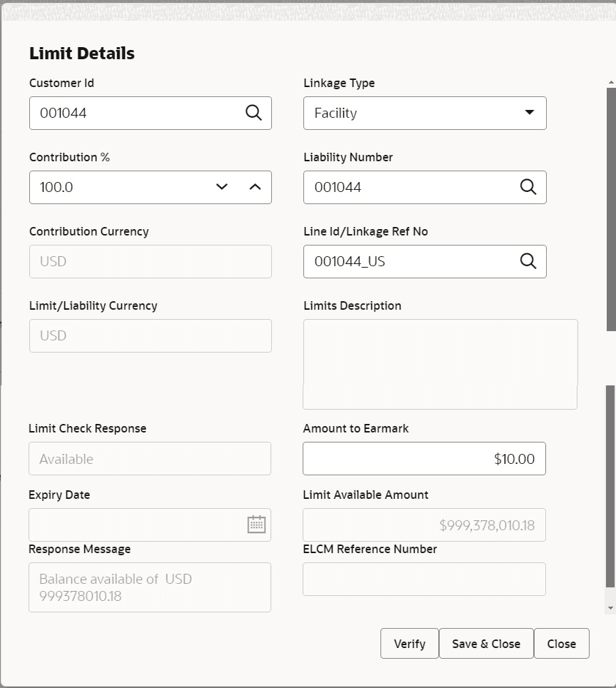Click Save & Close
The height and width of the screenshot is (688, 616).
click(486, 643)
